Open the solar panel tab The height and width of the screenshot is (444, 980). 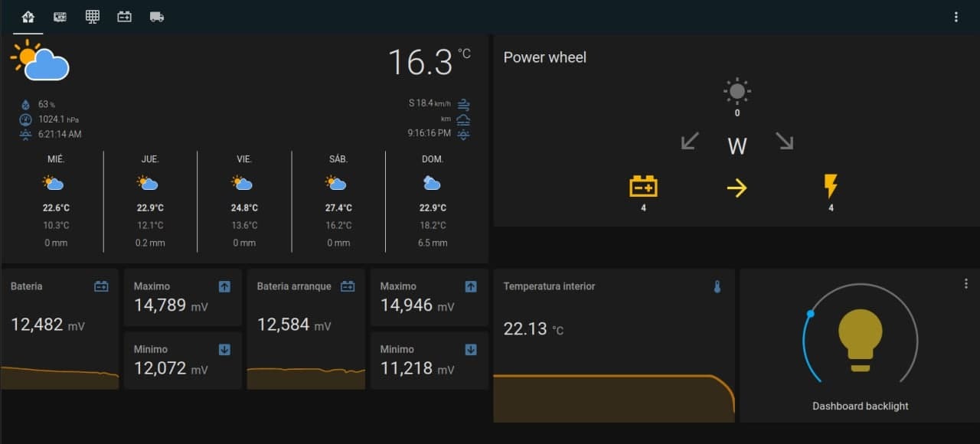[x=93, y=17]
